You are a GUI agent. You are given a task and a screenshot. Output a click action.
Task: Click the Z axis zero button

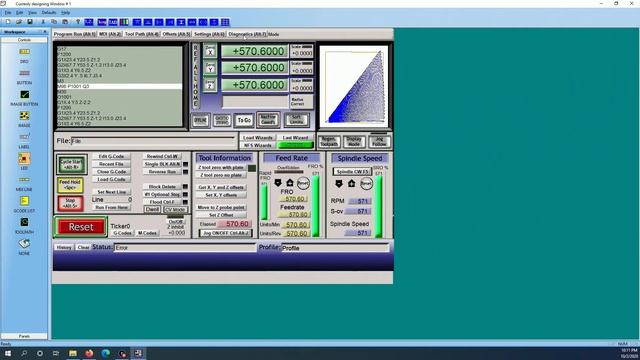[210, 85]
